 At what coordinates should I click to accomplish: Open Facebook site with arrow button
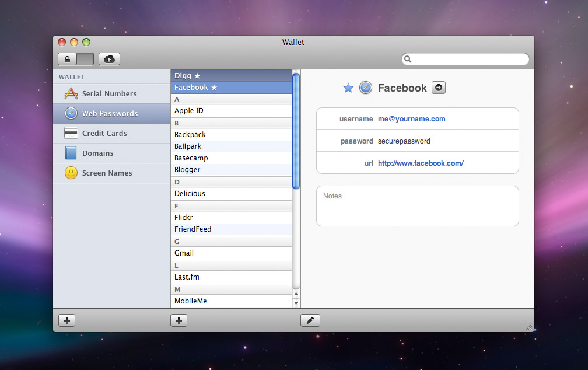tap(439, 88)
